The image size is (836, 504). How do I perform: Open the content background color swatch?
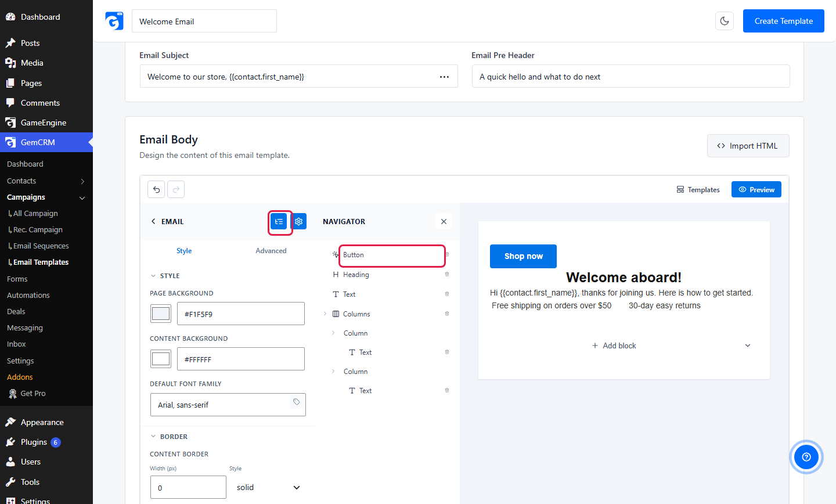(x=161, y=359)
